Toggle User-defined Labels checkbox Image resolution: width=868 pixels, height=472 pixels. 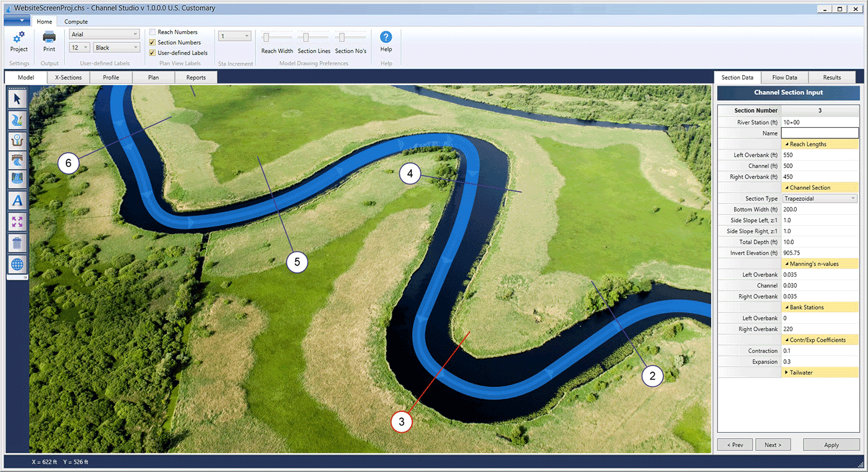[x=153, y=53]
